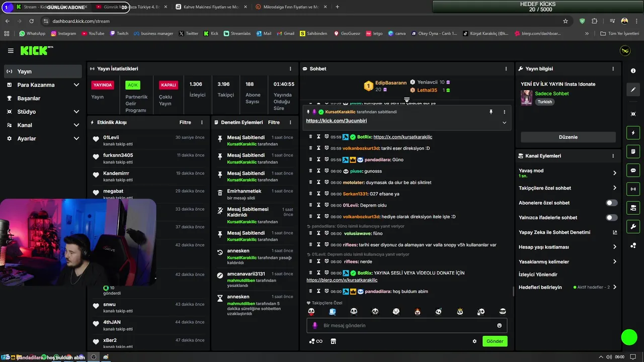Open the pinned message three-dot options
Screen dimensions: 644x362
point(504,112)
